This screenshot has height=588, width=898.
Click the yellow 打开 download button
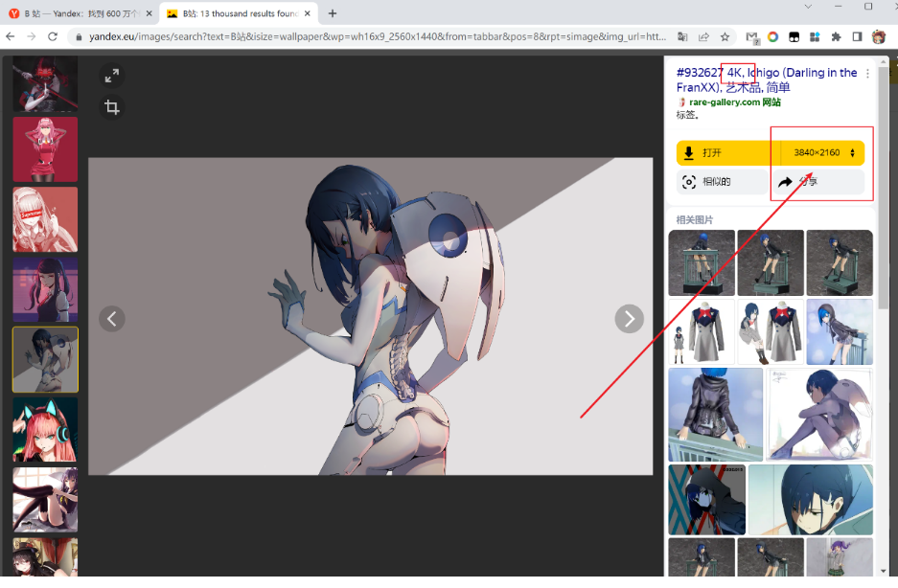[x=728, y=153]
